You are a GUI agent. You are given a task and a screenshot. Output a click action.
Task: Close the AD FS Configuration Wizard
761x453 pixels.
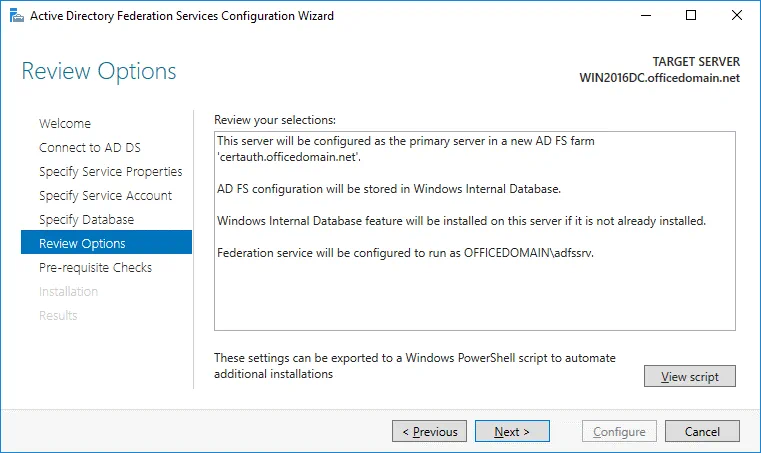coord(737,16)
